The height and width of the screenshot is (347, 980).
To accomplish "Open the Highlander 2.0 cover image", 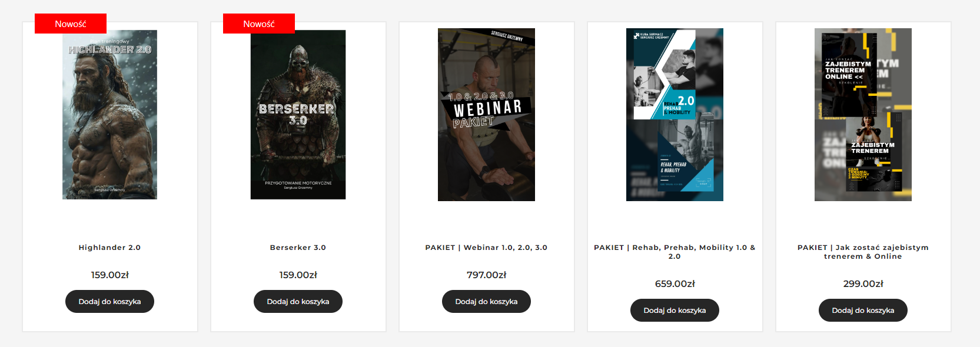I will [109, 115].
